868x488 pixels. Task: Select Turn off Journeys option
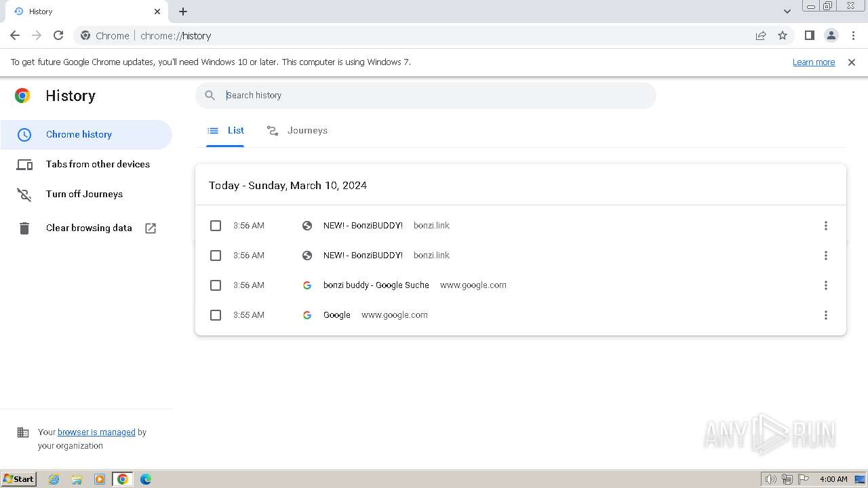[x=86, y=194]
